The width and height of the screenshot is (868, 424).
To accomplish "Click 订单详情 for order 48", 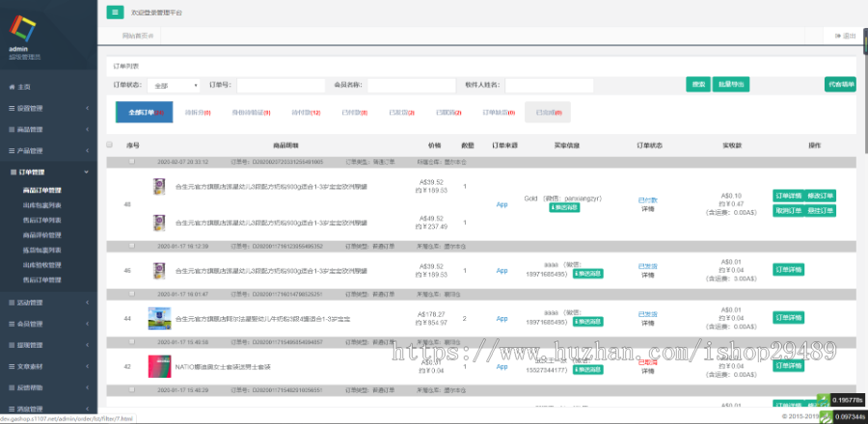I will tap(788, 196).
